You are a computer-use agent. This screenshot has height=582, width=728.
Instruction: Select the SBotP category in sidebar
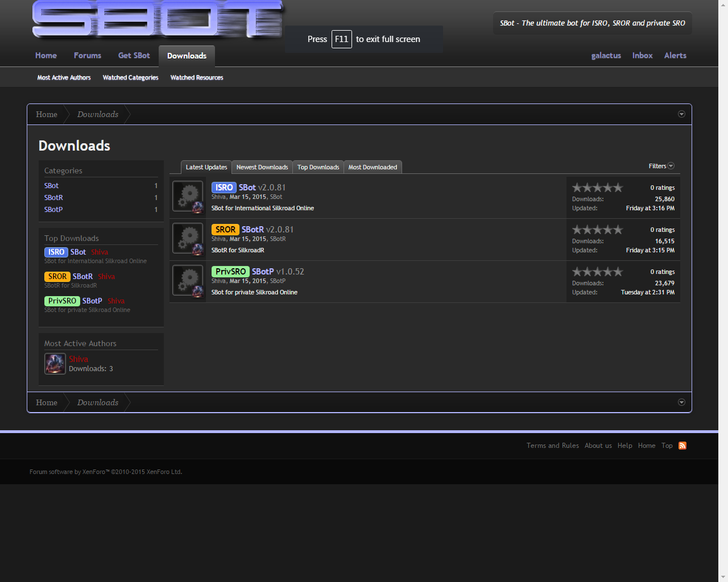click(53, 210)
